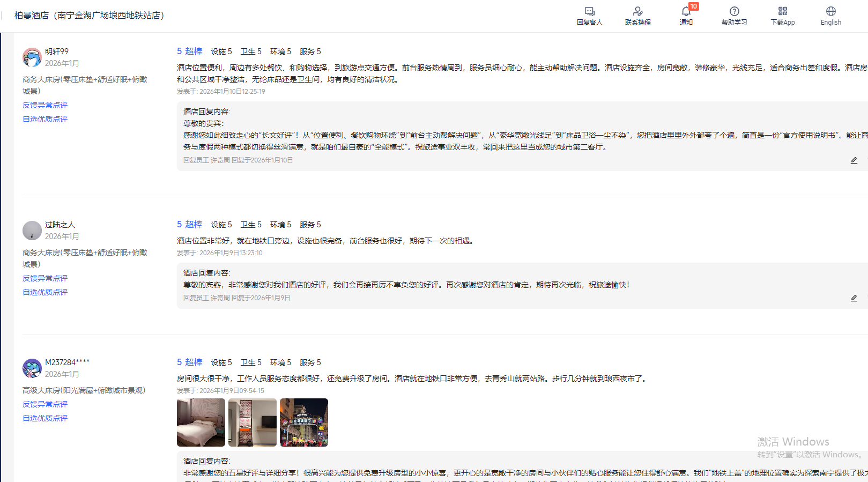Click 明轩99's user avatar
The height and width of the screenshot is (482, 868).
[32, 57]
